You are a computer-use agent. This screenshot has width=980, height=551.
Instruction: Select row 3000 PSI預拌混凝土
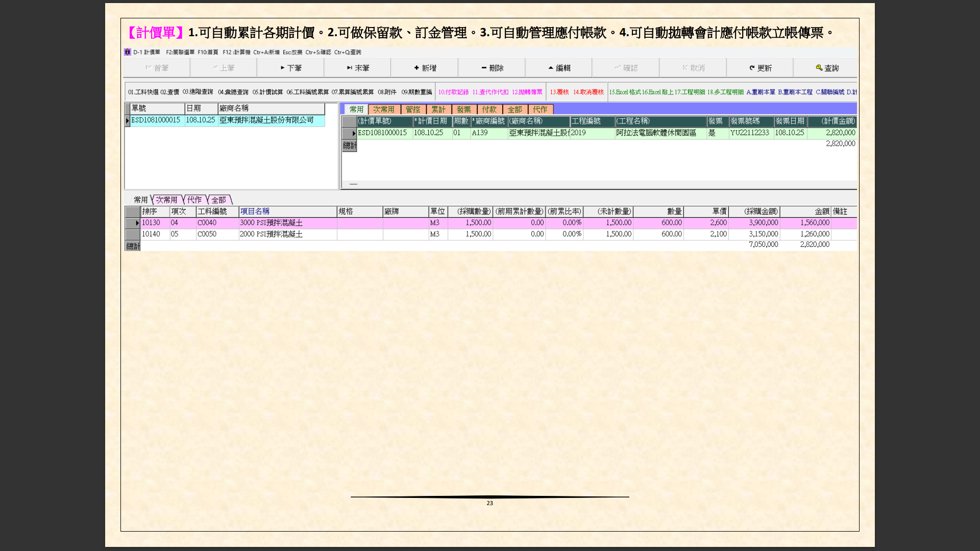pyautogui.click(x=491, y=223)
